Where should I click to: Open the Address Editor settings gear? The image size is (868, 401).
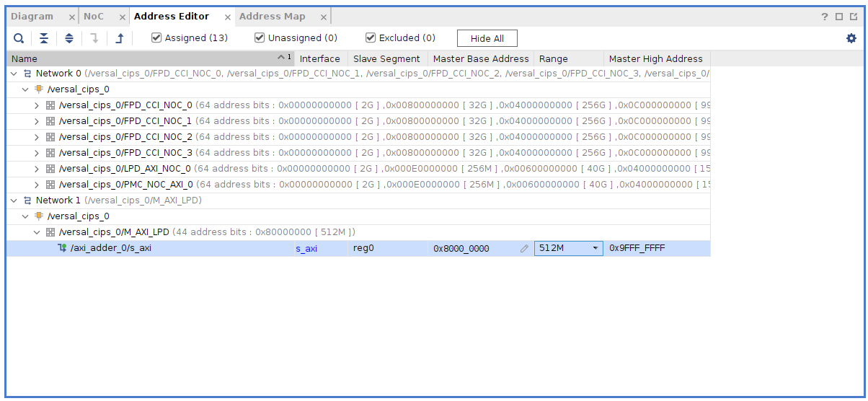click(851, 38)
